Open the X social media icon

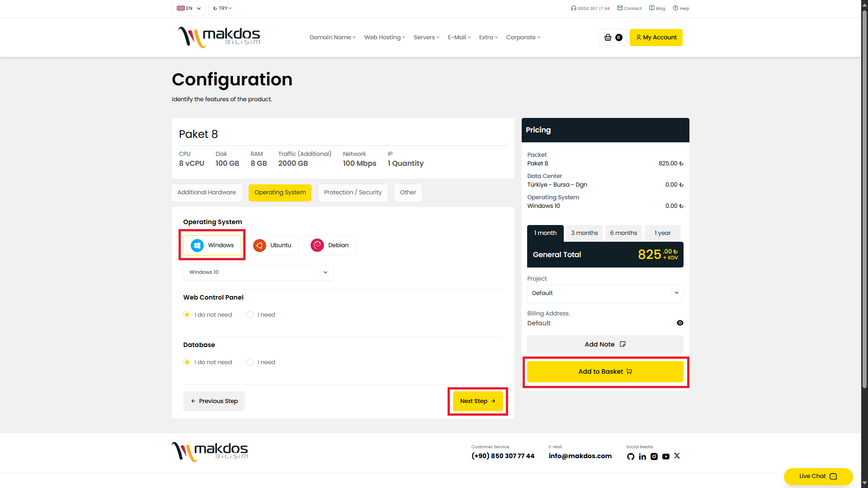[x=677, y=456]
